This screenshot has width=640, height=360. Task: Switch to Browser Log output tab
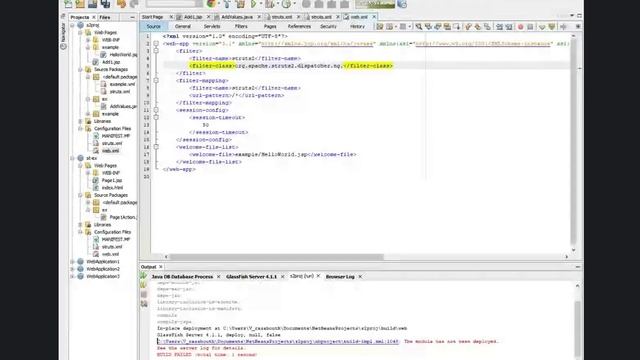340,277
